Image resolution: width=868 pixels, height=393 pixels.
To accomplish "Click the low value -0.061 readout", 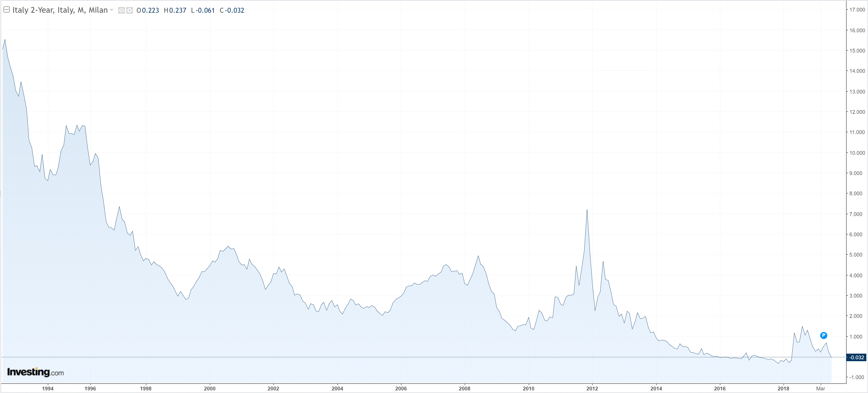I will pyautogui.click(x=206, y=10).
